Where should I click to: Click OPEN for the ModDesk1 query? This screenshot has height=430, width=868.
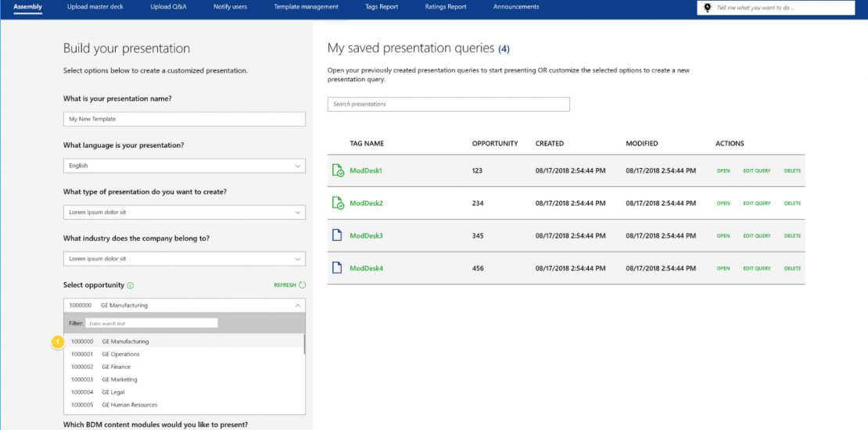[723, 170]
